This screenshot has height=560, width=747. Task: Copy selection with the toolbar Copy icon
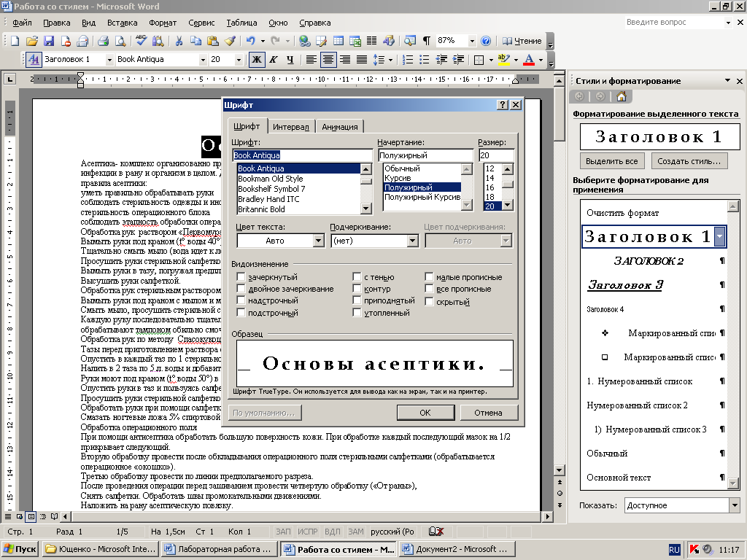click(x=196, y=41)
